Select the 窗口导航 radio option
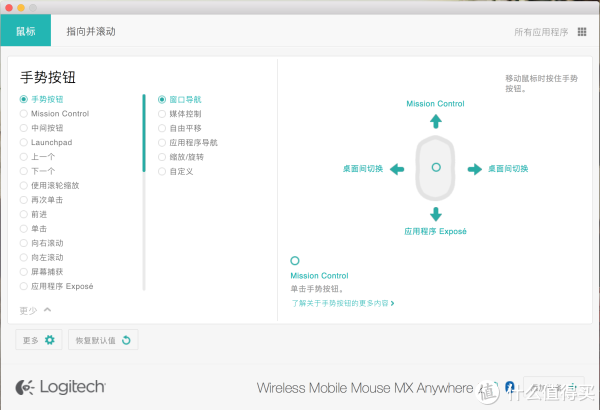The image size is (600, 410). (162, 100)
